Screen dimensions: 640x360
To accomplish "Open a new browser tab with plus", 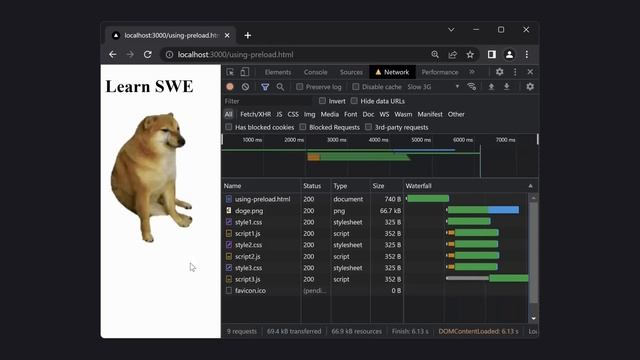I will coord(248,36).
